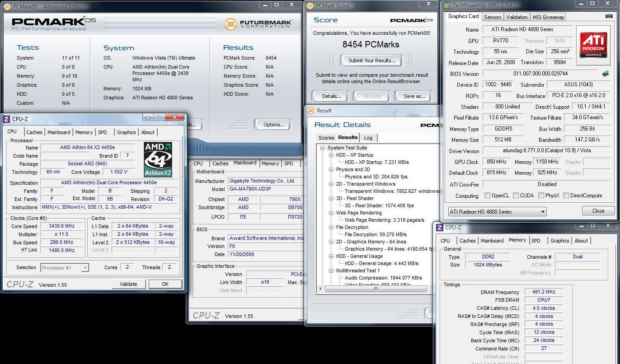
Task: Click the BIOS Date 11/20/2009 field
Action: [x=266, y=254]
